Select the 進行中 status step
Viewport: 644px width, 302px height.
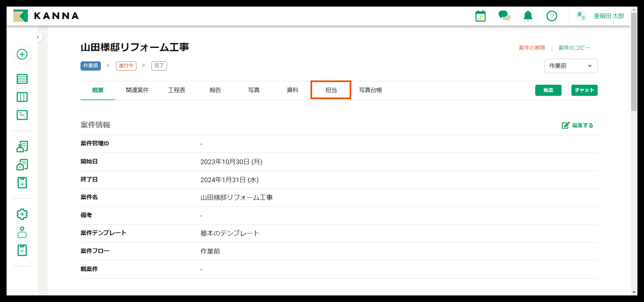126,66
